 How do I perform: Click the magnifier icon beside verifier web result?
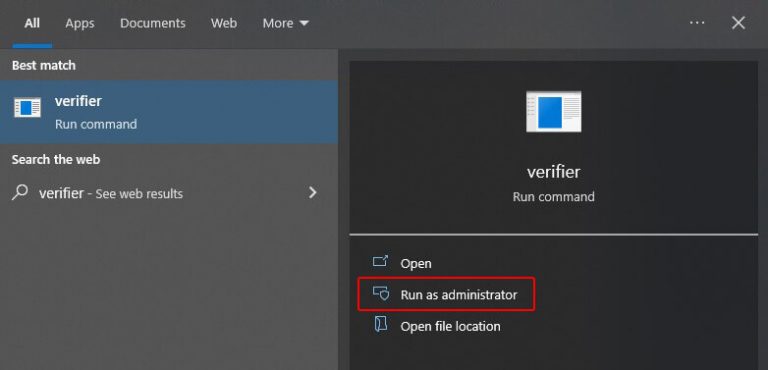coord(20,193)
